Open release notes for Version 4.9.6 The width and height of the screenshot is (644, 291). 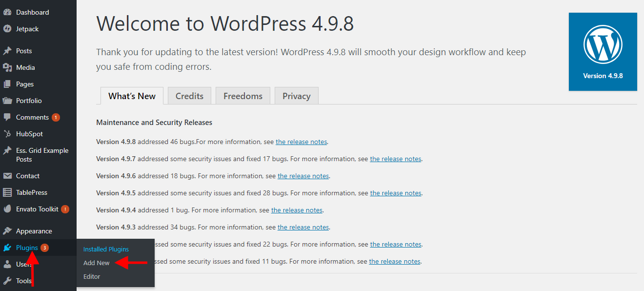click(x=303, y=176)
